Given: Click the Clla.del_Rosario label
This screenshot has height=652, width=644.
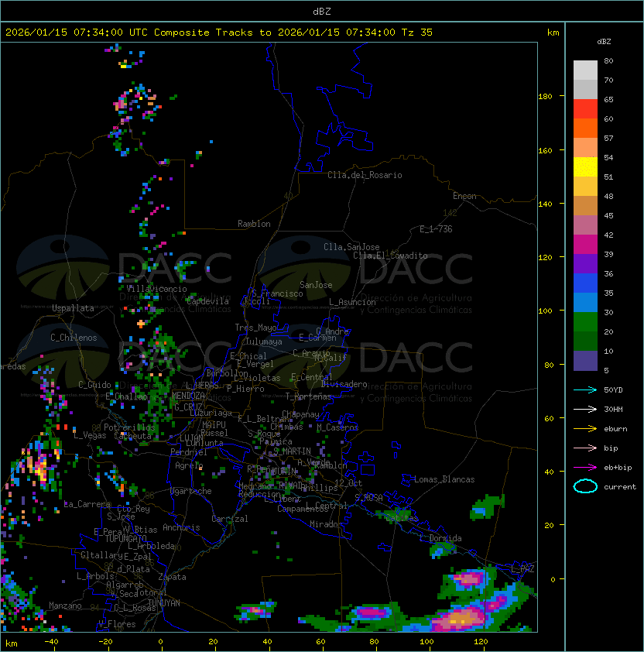Looking at the screenshot, I should [x=365, y=175].
